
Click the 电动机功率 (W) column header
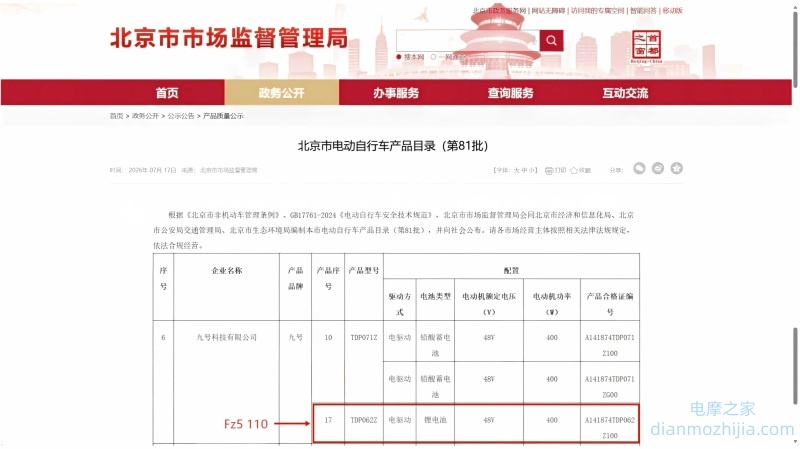click(552, 304)
